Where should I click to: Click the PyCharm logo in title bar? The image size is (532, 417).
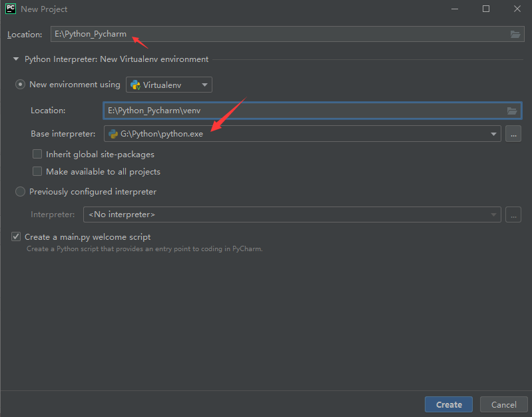click(x=11, y=9)
